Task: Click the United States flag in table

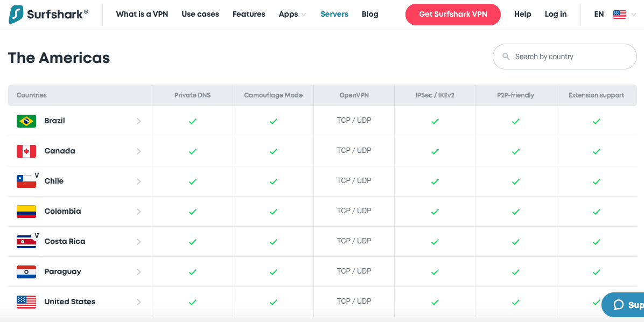Action: coord(26,302)
